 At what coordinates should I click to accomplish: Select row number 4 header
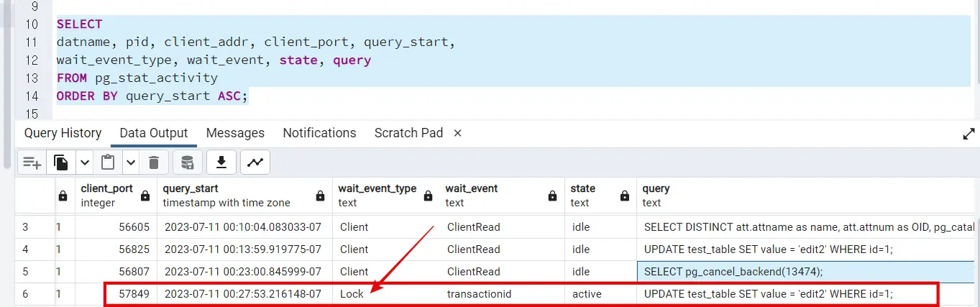(x=35, y=249)
